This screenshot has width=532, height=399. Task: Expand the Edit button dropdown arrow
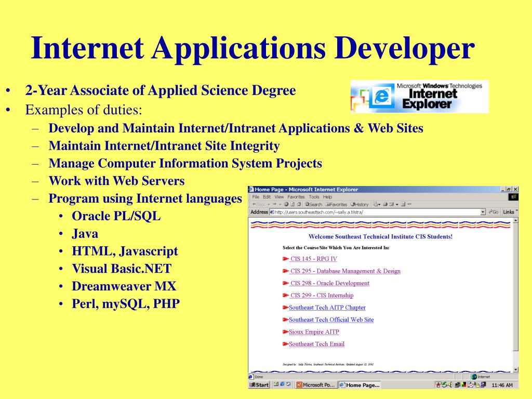[397, 204]
